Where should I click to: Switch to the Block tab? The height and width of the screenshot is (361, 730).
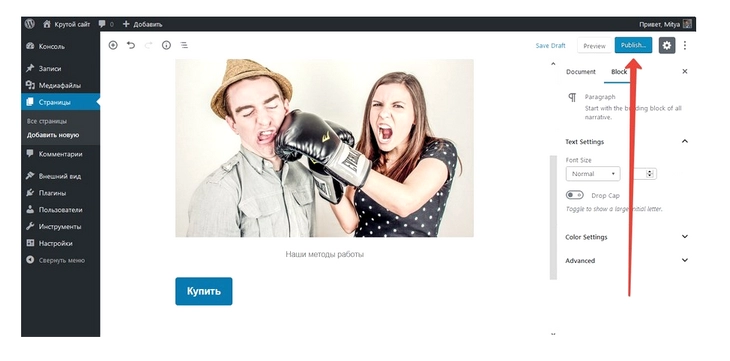click(x=619, y=72)
